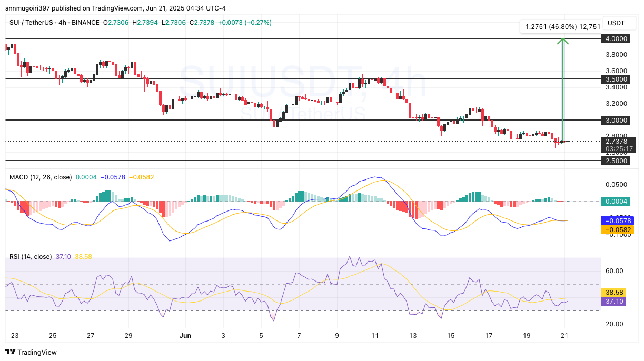Click the date label 17 on time axis
Screen dimensions: 644x361
pyautogui.click(x=489, y=335)
